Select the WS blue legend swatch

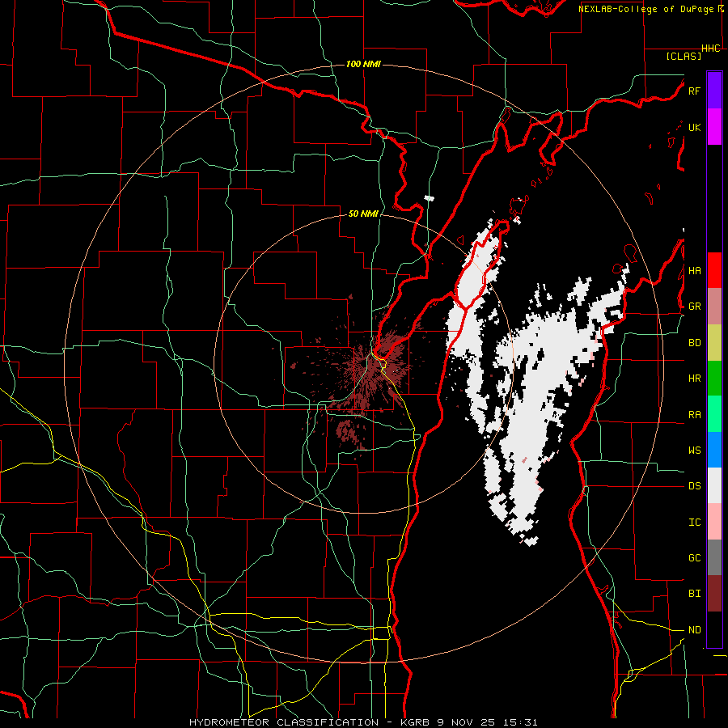coord(714,450)
